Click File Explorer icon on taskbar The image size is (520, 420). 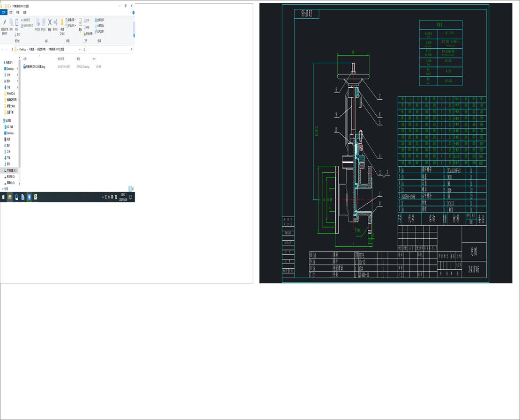click(10, 197)
